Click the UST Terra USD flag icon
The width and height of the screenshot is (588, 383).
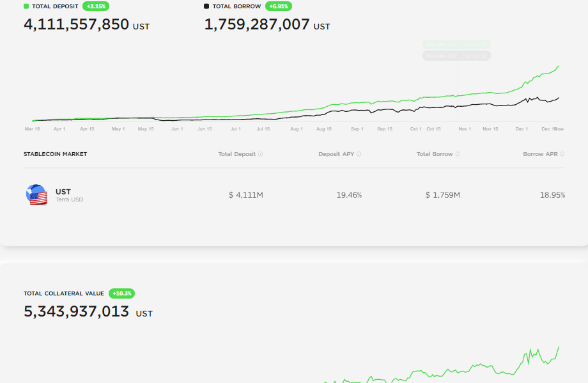coord(36,195)
